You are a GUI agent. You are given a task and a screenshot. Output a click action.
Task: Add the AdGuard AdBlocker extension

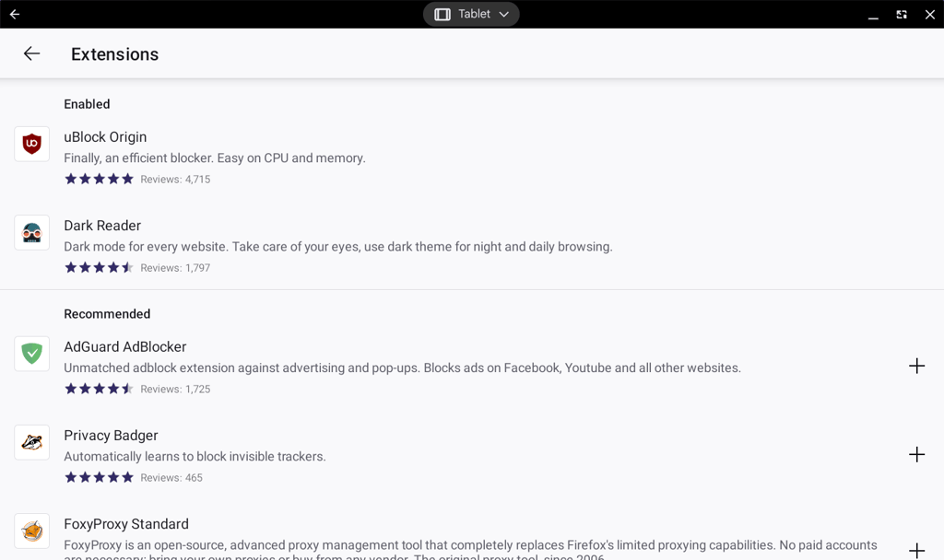tap(916, 366)
